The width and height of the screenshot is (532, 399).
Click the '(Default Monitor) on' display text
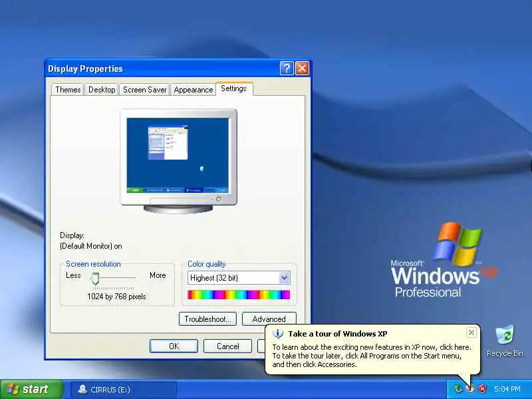pyautogui.click(x=91, y=246)
